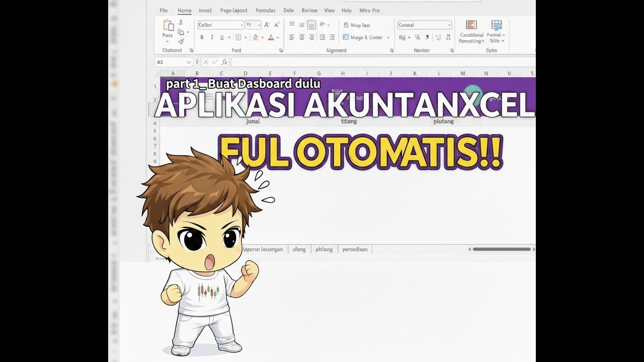644x362 pixels.
Task: Click the Copy icon in the Clipboard group
Action: point(181,32)
